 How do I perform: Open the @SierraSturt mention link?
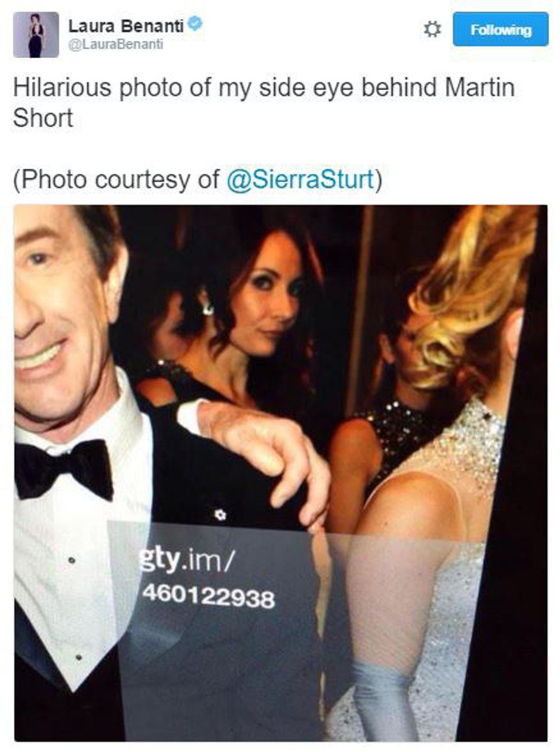tap(300, 179)
